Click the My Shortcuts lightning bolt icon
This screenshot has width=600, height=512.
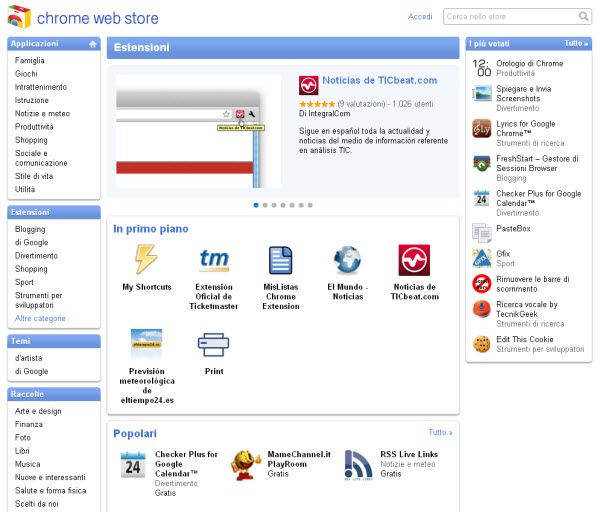point(147,260)
